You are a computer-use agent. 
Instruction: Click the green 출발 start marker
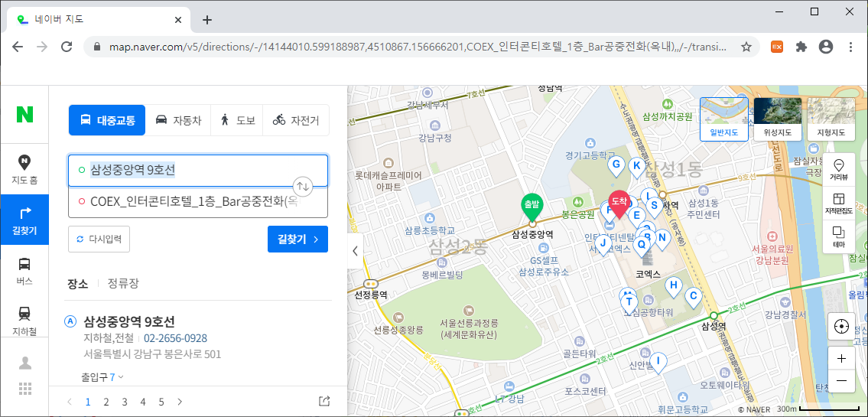[532, 207]
